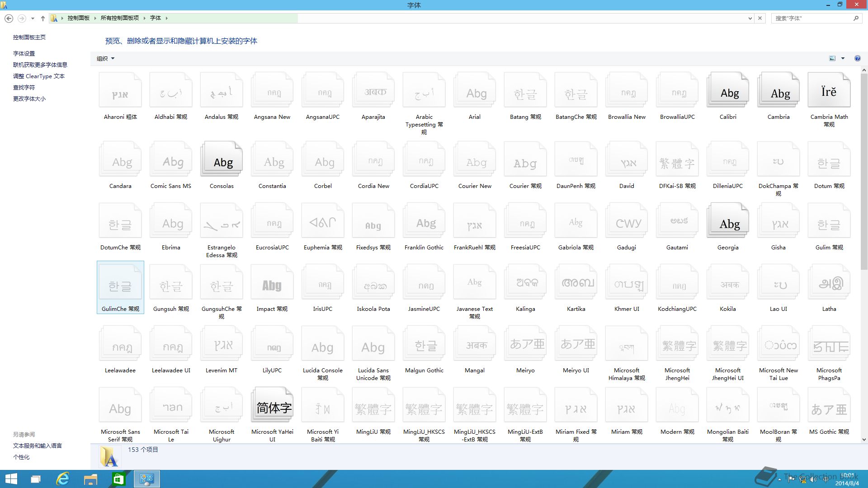Select the Mongolian Baiti font icon
This screenshot has width=868, height=488.
[x=728, y=406]
